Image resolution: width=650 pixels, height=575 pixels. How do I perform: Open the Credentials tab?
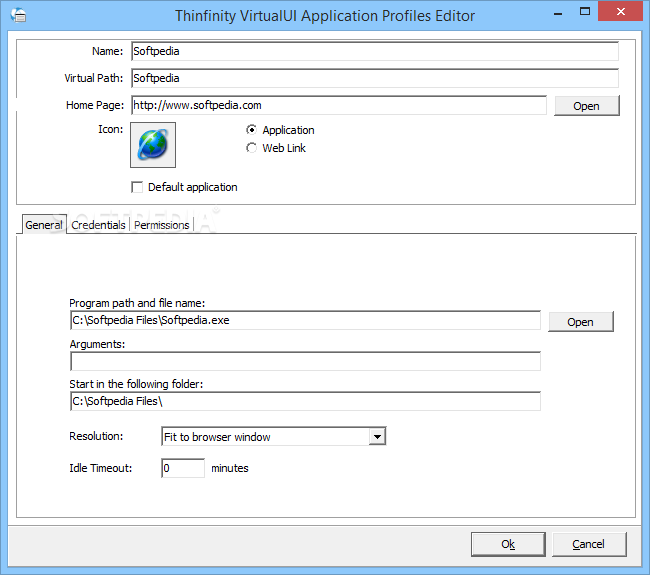(98, 225)
